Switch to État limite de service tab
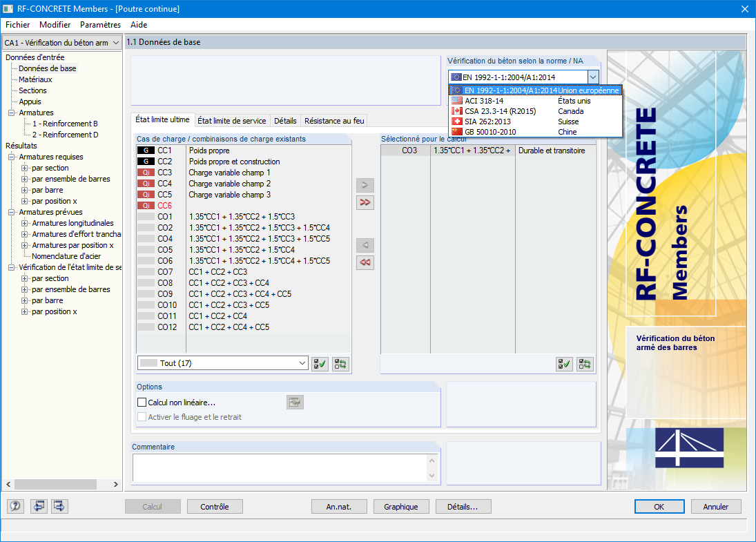Image resolution: width=756 pixels, height=542 pixels. coord(231,121)
